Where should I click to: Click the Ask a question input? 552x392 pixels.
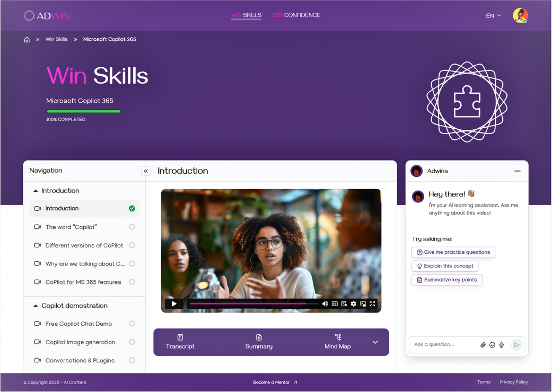[x=444, y=344]
